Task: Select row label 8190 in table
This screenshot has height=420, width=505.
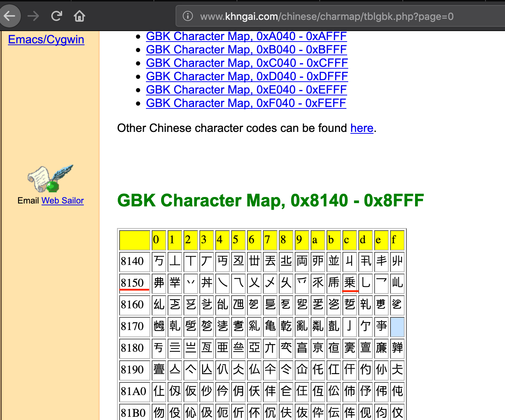Action: pyautogui.click(x=134, y=370)
